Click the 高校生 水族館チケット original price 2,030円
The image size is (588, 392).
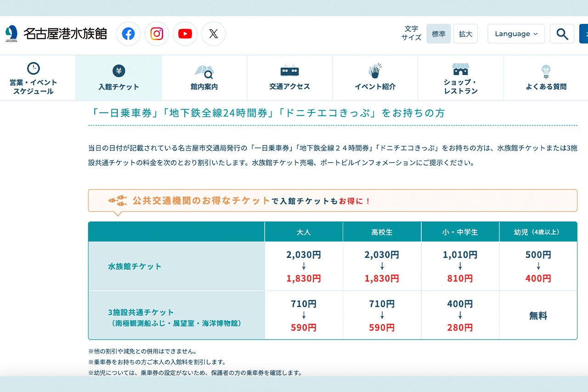[382, 255]
